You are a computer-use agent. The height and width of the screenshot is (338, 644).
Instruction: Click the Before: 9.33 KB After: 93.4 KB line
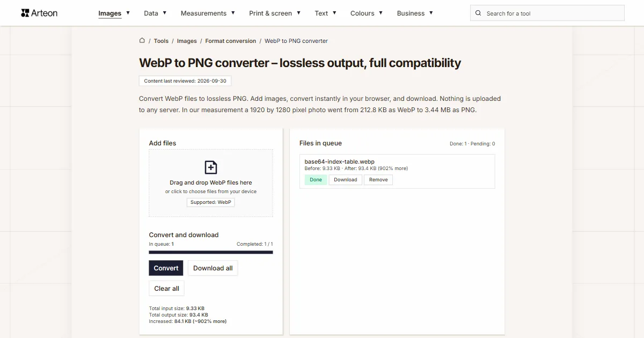[x=356, y=168]
